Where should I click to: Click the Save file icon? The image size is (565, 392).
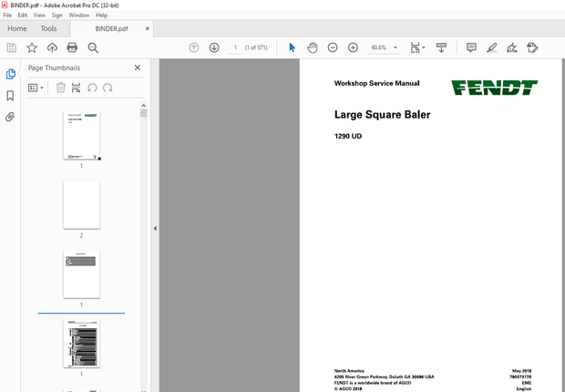[12, 47]
